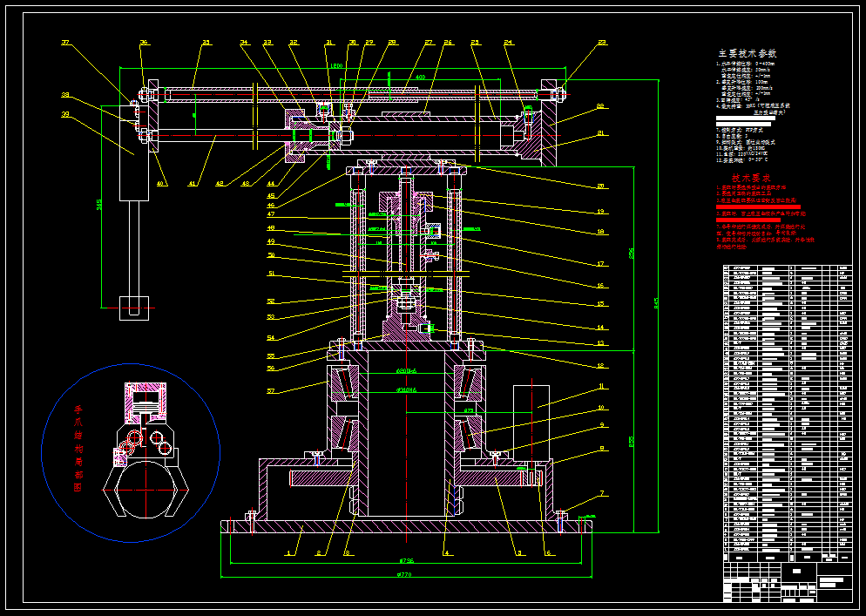Click the '主要技术参数' heading
This screenshot has height=616, width=866.
pos(748,54)
